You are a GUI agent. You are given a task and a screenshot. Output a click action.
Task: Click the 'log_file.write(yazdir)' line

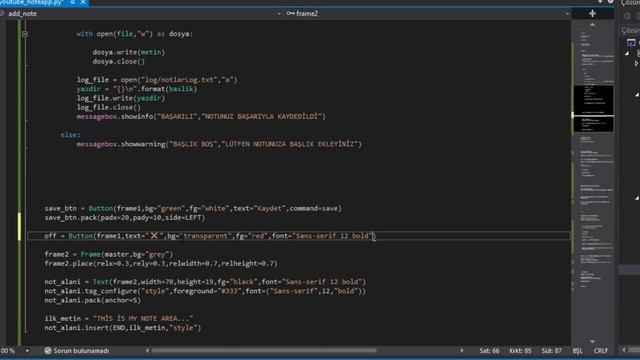(121, 98)
